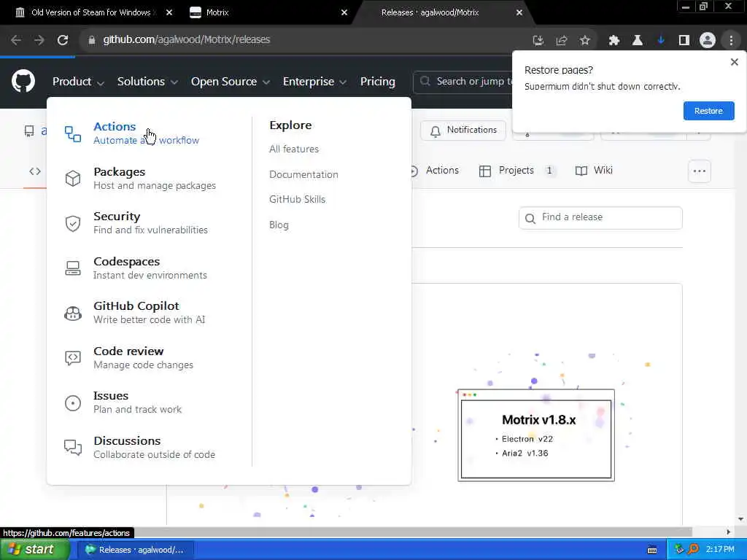Click the system tray clock 2:17 PM
This screenshot has height=560, width=747.
[x=720, y=550]
